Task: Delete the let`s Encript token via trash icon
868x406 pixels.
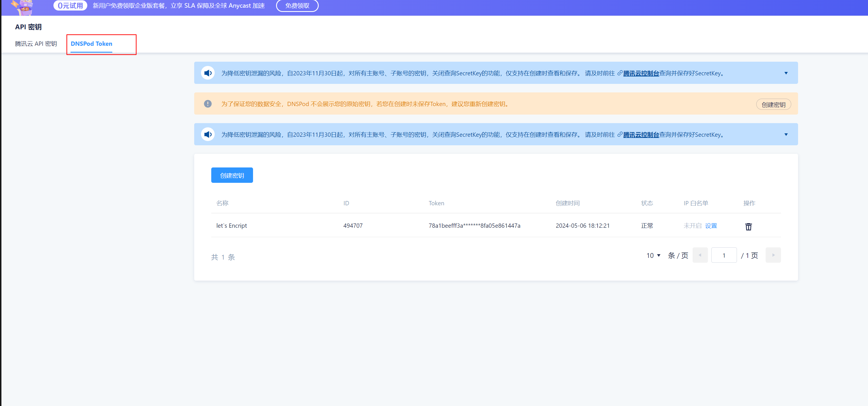Action: coord(748,226)
